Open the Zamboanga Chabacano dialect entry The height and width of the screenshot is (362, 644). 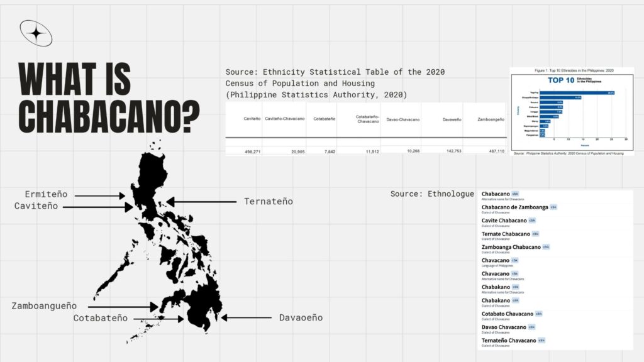pyautogui.click(x=511, y=247)
